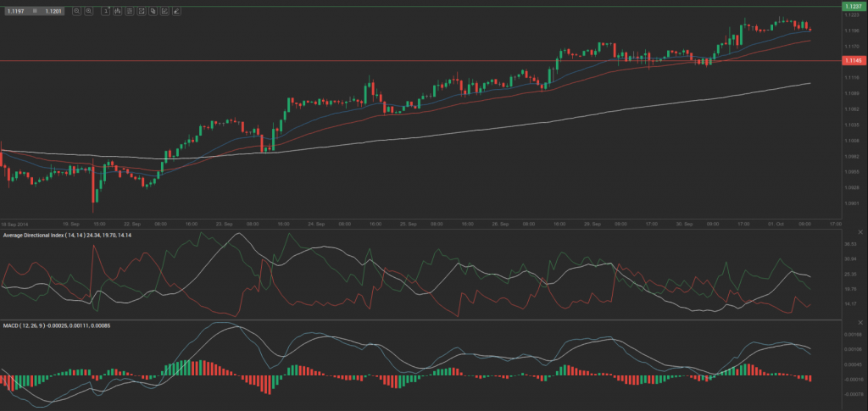Click the zoom in magnifier icon

point(88,11)
